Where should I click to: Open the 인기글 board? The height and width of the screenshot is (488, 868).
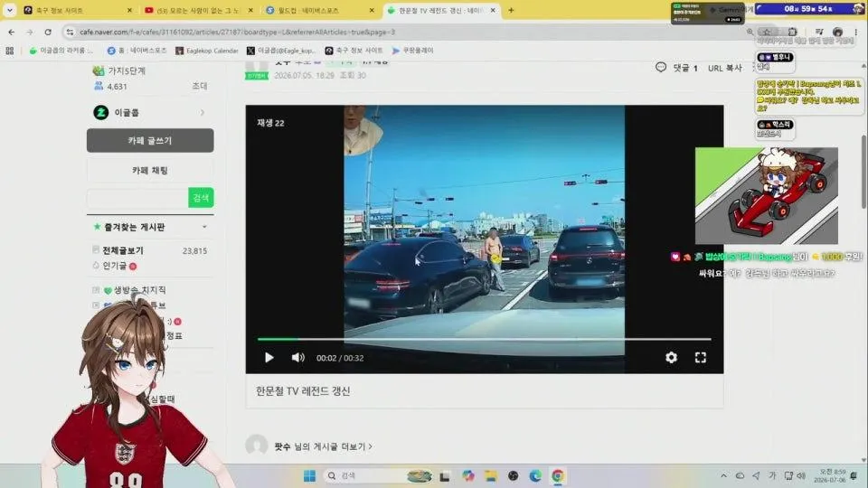tap(115, 266)
